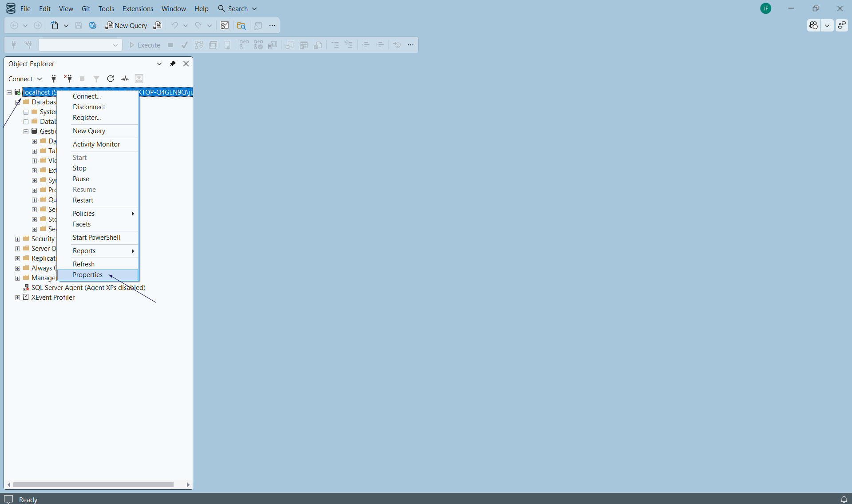Screen dimensions: 852x504
Task: Click the Connect Object Explorer plug icon
Action: click(x=54, y=79)
